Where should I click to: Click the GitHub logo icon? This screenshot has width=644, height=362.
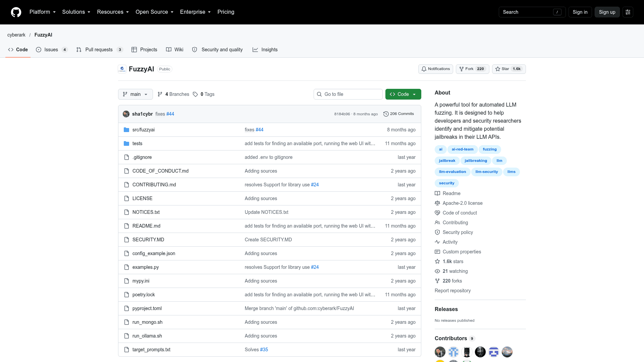(16, 12)
